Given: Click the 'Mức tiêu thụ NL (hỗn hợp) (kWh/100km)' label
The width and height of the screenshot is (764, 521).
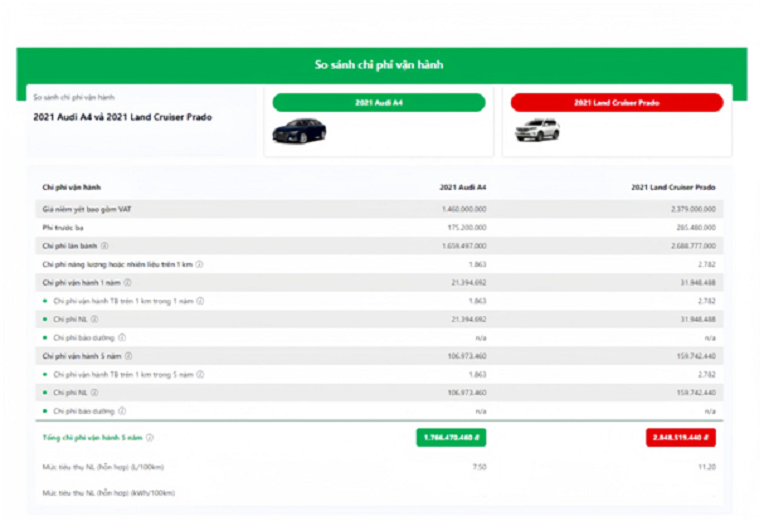Looking at the screenshot, I should [x=109, y=493].
